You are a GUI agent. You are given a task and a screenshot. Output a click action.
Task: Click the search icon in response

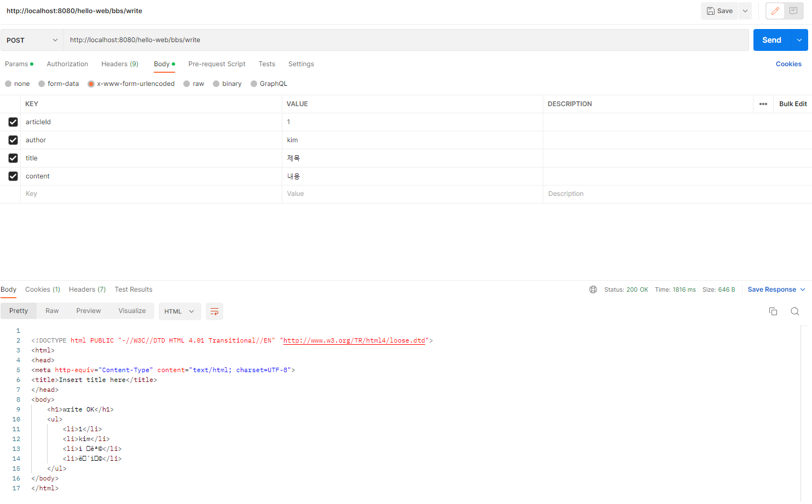[x=795, y=311]
